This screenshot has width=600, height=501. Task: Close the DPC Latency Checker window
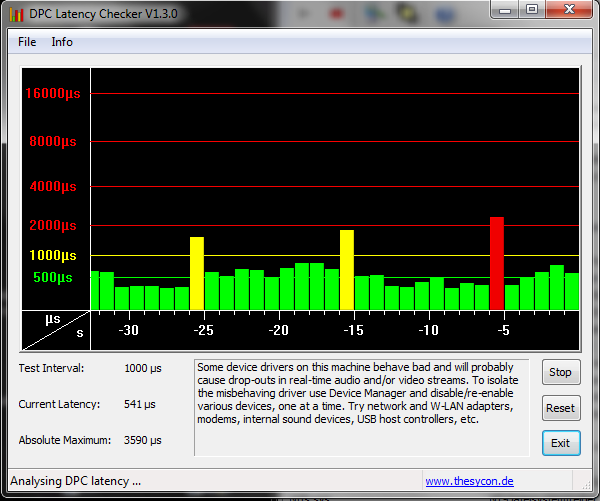click(569, 9)
